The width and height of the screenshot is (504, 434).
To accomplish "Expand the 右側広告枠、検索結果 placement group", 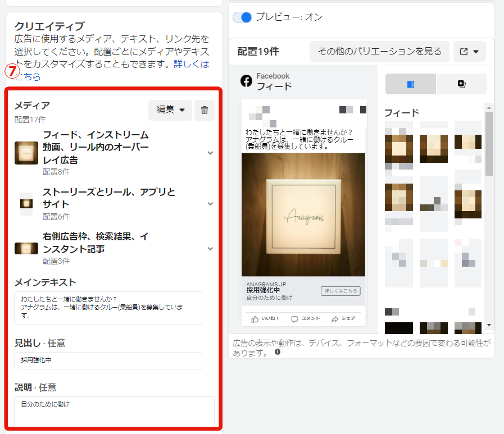I will 210,248.
